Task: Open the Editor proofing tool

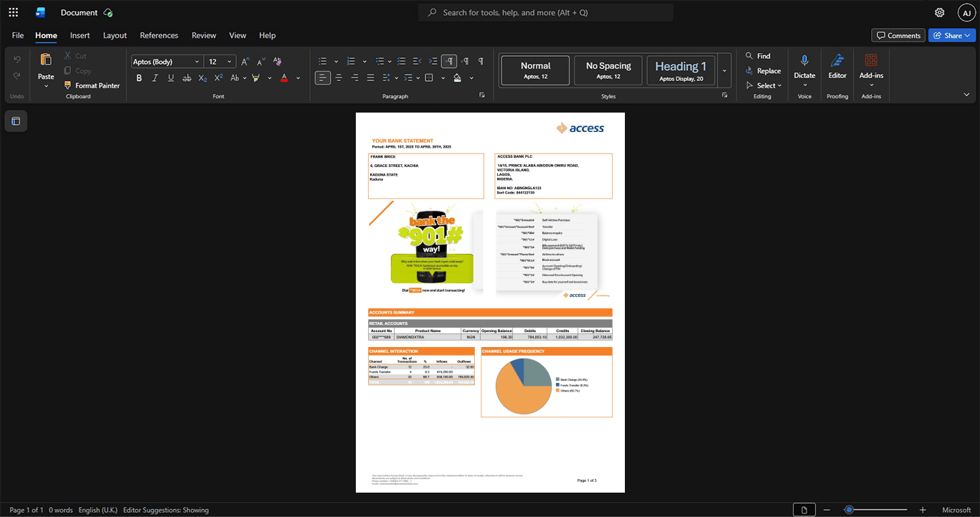Action: [x=837, y=66]
